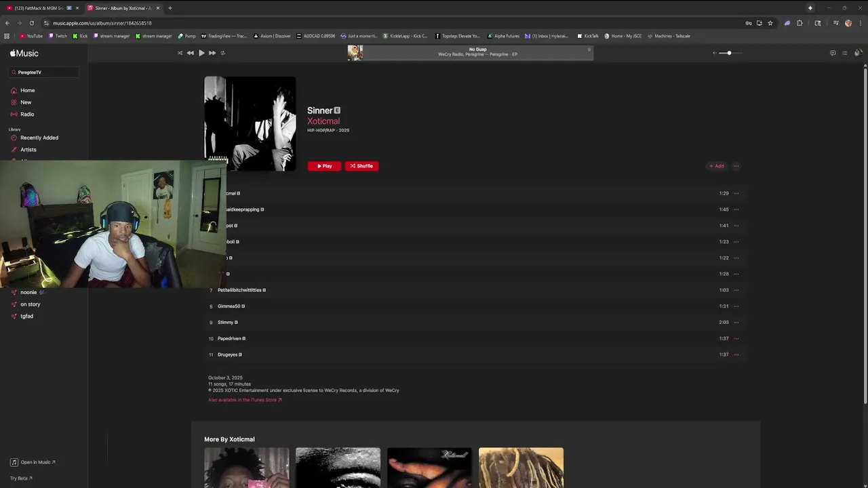
Task: Open more options for Drugeyes
Action: click(x=736, y=354)
